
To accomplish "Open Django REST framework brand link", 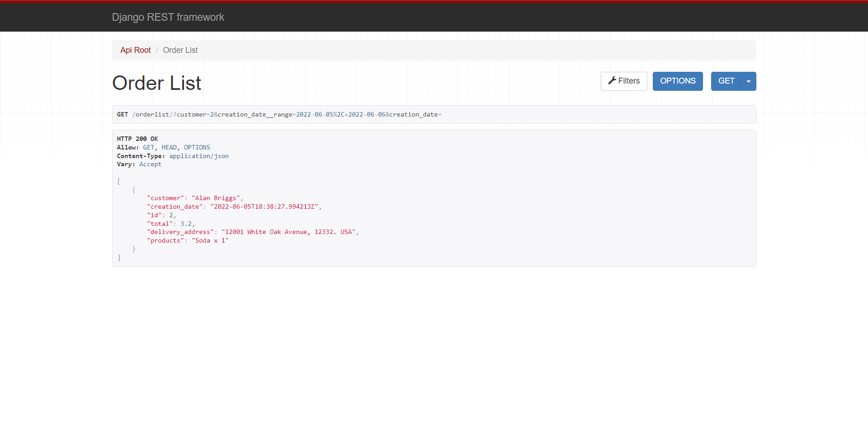I will coord(168,17).
